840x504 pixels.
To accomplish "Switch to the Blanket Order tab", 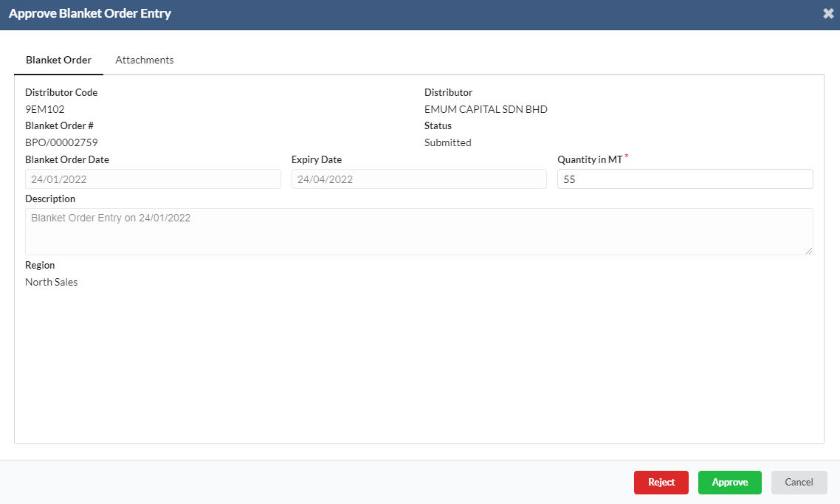I will (58, 60).
